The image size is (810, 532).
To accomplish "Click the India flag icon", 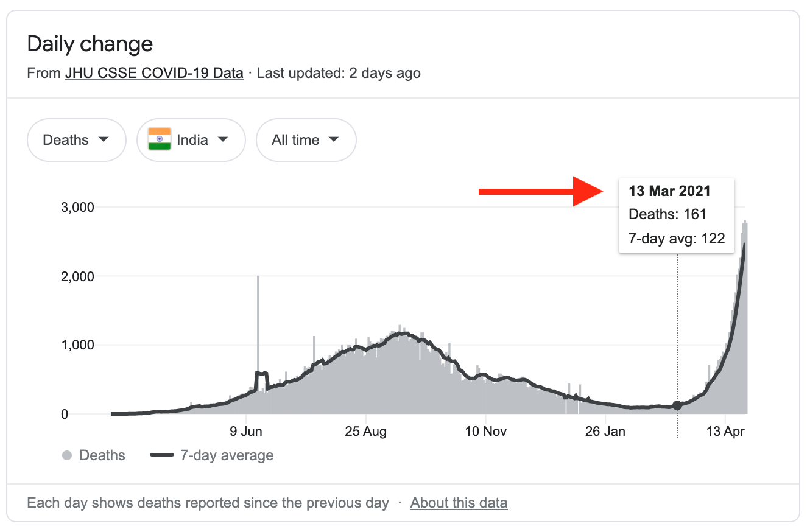I will (x=160, y=140).
